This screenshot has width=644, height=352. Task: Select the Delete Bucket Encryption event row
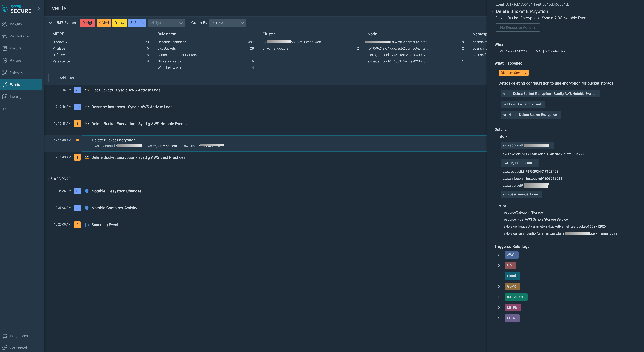click(284, 143)
